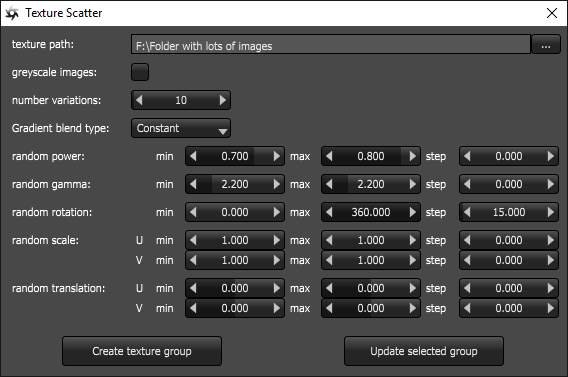The image size is (568, 377).
Task: Increase number variations with right arrow
Action: pyautogui.click(x=223, y=100)
